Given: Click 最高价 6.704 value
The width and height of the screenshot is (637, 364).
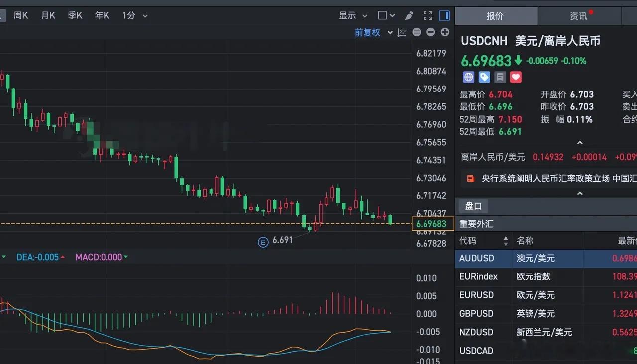Looking at the screenshot, I should click(x=501, y=94).
